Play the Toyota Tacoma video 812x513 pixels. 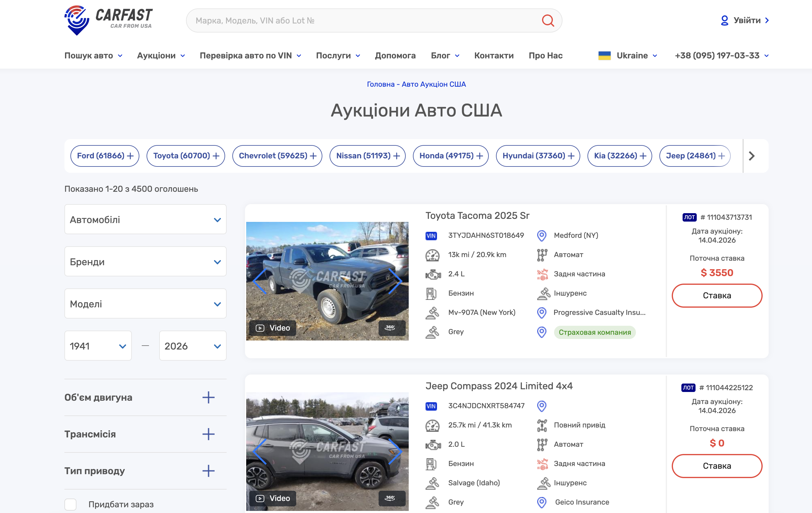273,328
